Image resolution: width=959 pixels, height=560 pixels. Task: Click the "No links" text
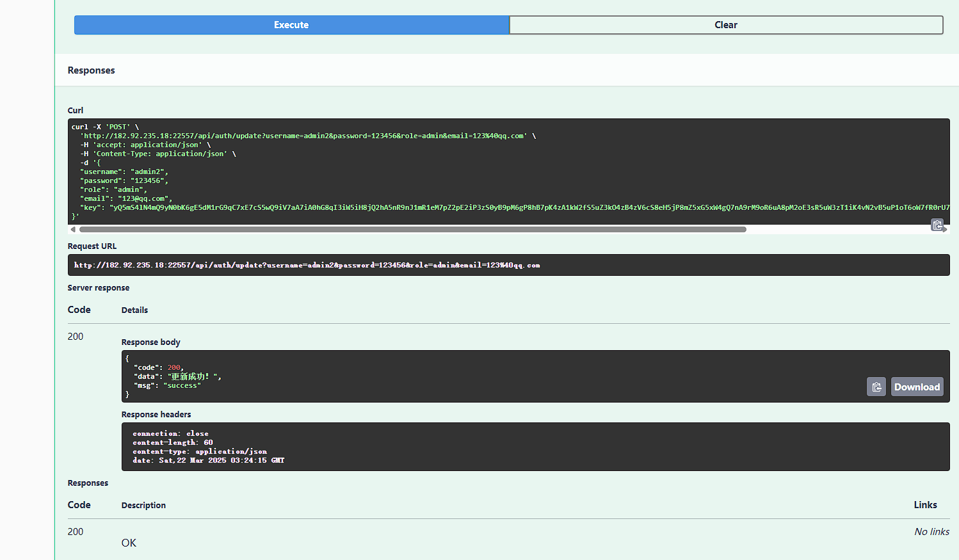(932, 532)
